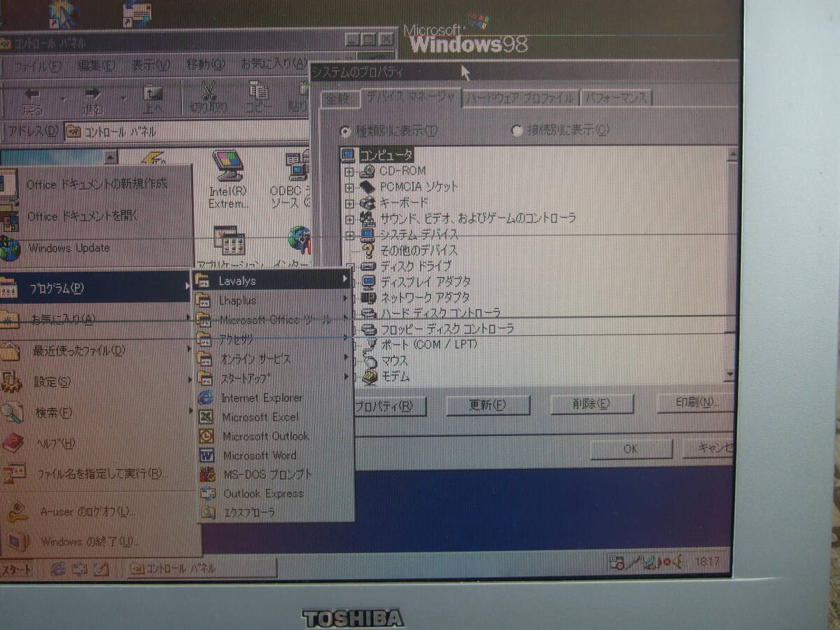Open 表示(V) menu in コントロール パネル
Screen dimensions: 840x630
pyautogui.click(x=151, y=65)
